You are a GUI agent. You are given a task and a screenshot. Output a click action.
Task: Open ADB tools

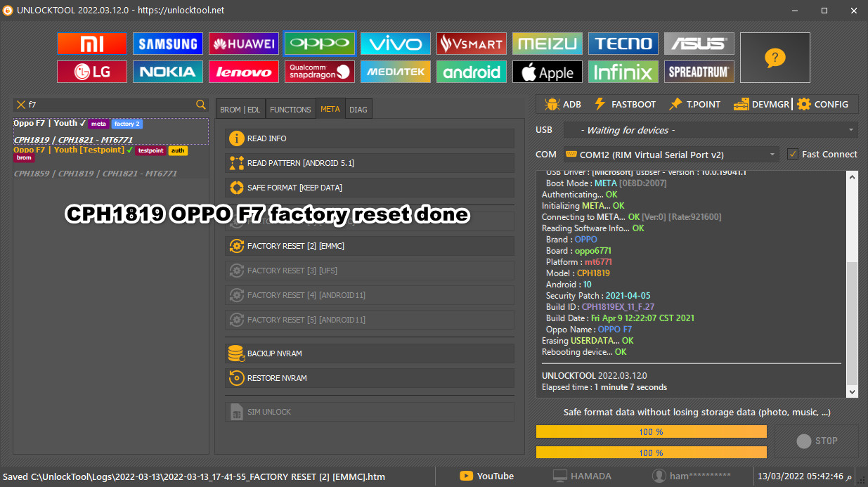562,104
